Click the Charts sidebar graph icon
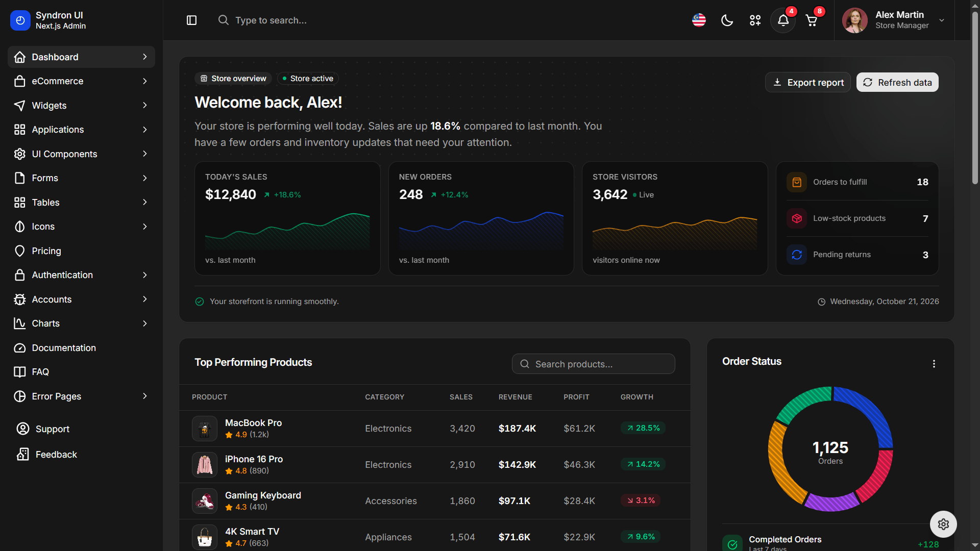The width and height of the screenshot is (980, 551). [x=19, y=323]
